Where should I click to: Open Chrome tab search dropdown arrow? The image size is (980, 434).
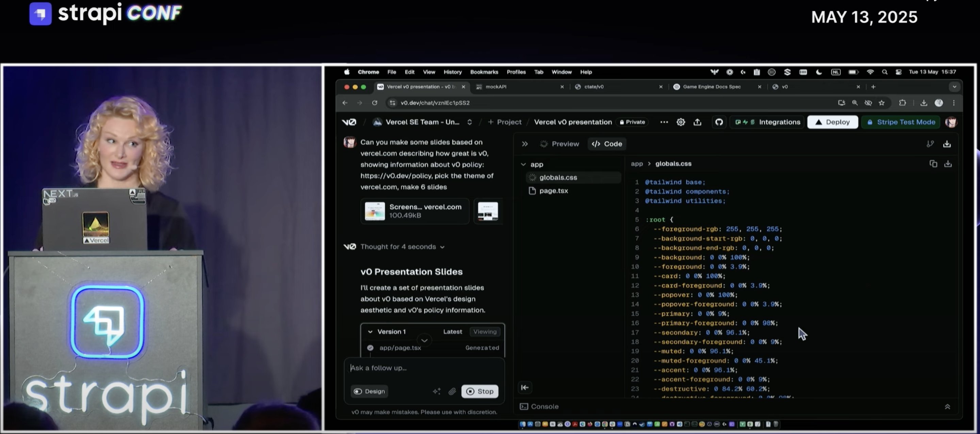[954, 87]
